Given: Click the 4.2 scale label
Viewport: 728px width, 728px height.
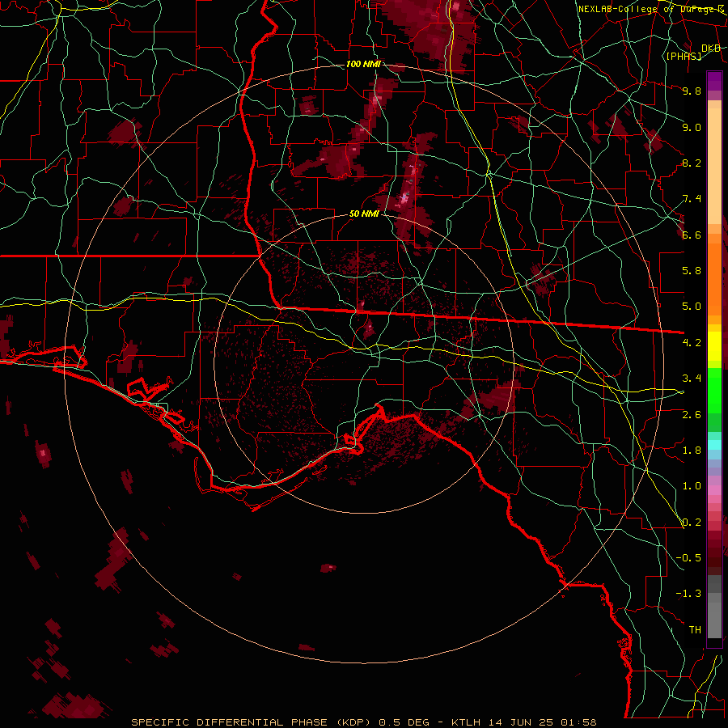Looking at the screenshot, I should point(692,343).
